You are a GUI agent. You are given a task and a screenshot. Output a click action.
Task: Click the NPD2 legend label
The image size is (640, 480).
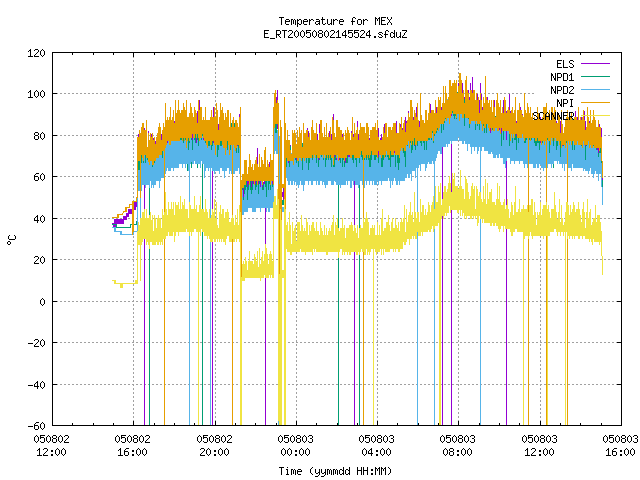[x=562, y=90]
